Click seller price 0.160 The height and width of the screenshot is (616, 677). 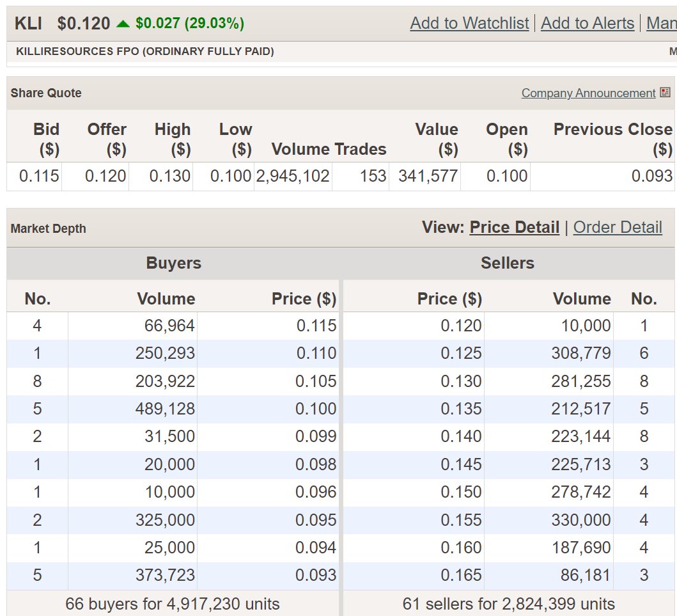[x=461, y=548]
